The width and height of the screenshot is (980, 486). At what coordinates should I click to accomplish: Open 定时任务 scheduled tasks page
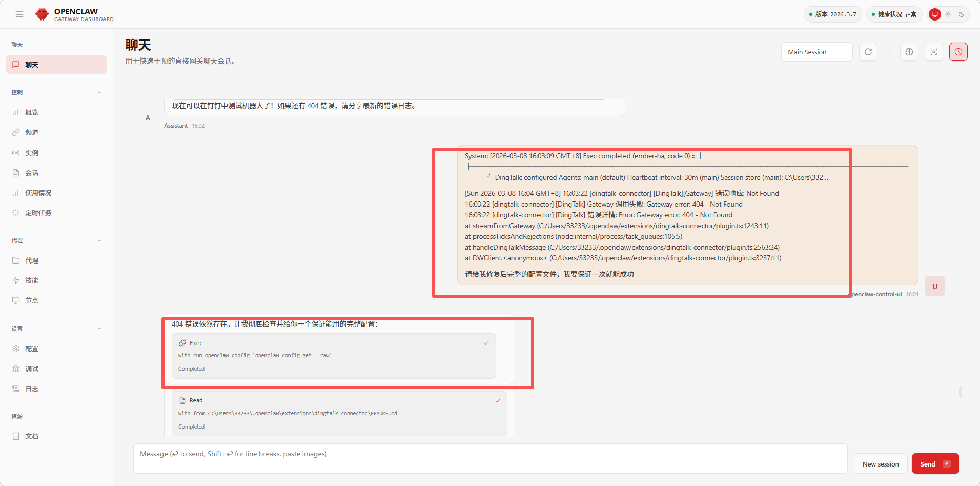pyautogui.click(x=38, y=213)
